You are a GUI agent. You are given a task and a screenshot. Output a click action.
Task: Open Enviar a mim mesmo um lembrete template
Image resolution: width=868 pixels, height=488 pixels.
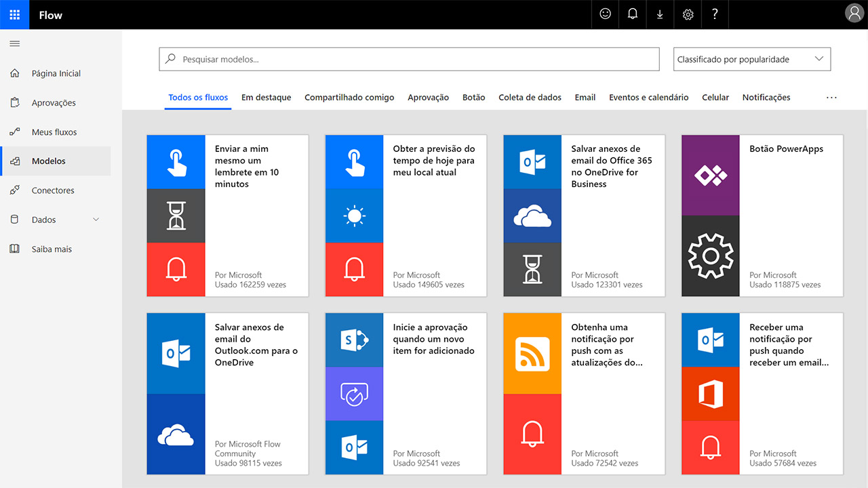pyautogui.click(x=247, y=166)
